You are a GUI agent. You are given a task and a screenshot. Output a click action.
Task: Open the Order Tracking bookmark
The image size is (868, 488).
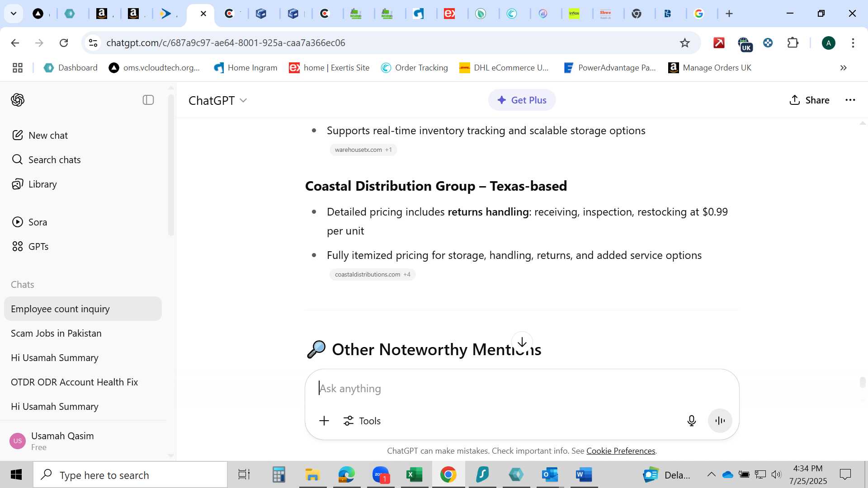(414, 68)
